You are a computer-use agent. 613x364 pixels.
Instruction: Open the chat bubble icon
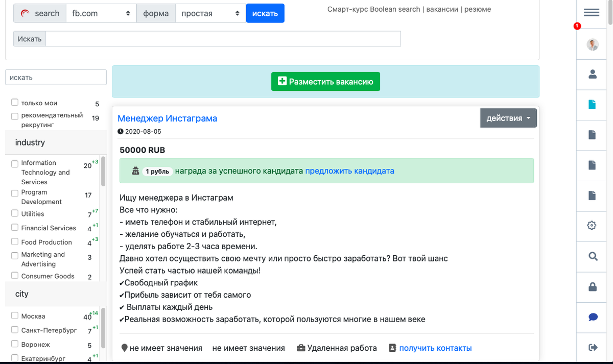click(x=591, y=317)
